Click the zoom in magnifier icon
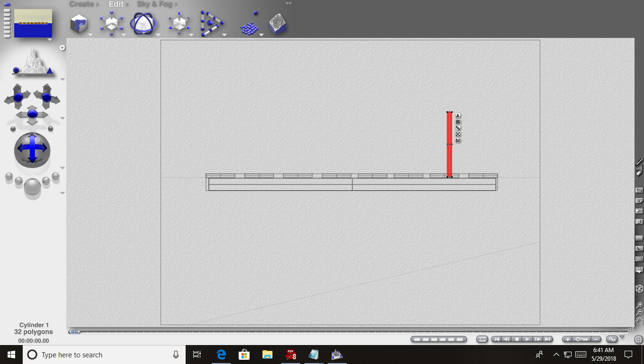The image size is (644, 364). [x=639, y=305]
